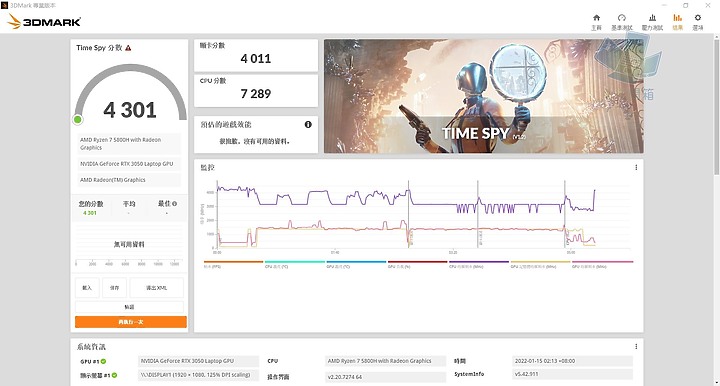This screenshot has width=720, height=386.
Task: Toggle the pink GPU clock frequency legend
Action: (x=602, y=264)
